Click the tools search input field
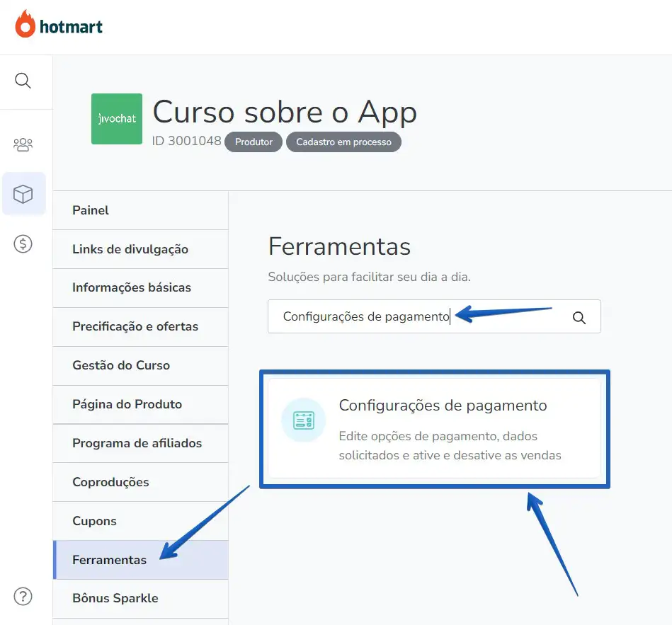Viewport: 672px width, 625px height. coord(434,316)
